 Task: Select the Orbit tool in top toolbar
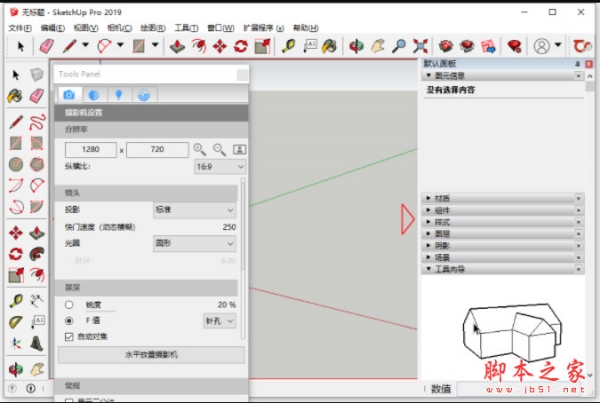[x=356, y=46]
